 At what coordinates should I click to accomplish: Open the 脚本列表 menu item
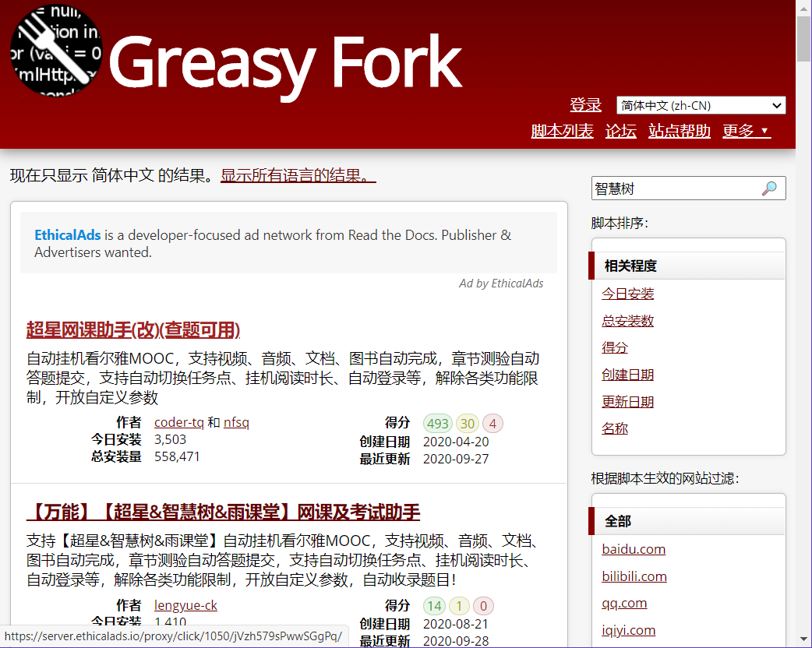click(562, 131)
